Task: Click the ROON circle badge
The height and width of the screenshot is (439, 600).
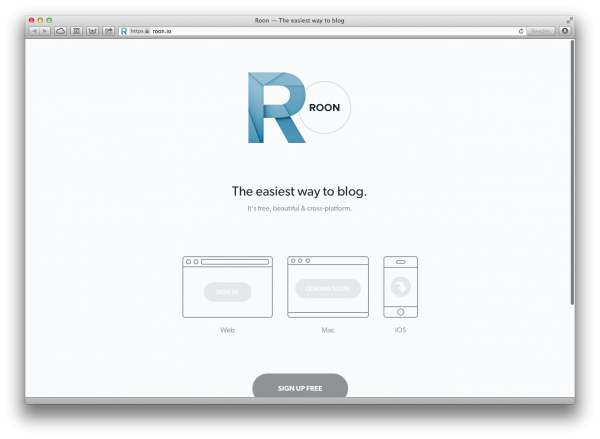Action: coord(325,108)
